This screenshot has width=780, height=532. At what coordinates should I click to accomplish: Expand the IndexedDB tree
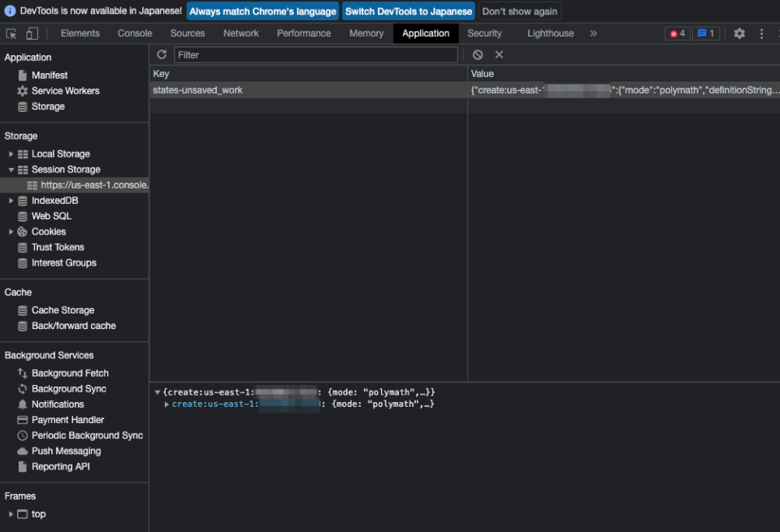11,200
